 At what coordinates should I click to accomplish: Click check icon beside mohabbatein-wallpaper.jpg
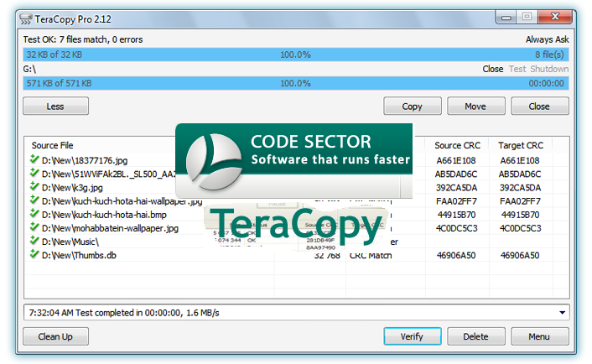pos(34,227)
